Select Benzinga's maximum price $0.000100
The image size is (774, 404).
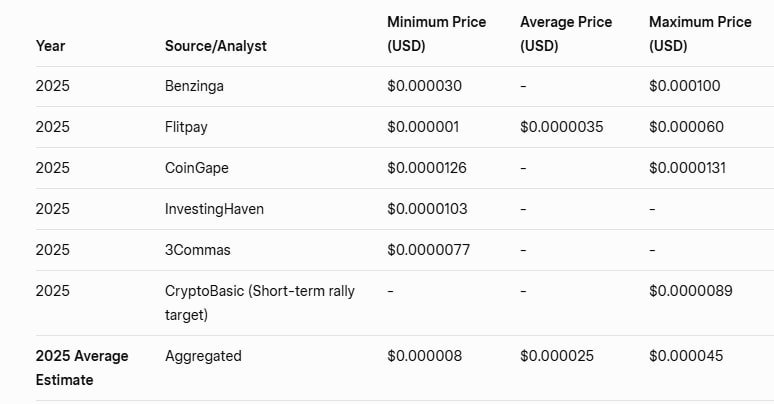(684, 86)
